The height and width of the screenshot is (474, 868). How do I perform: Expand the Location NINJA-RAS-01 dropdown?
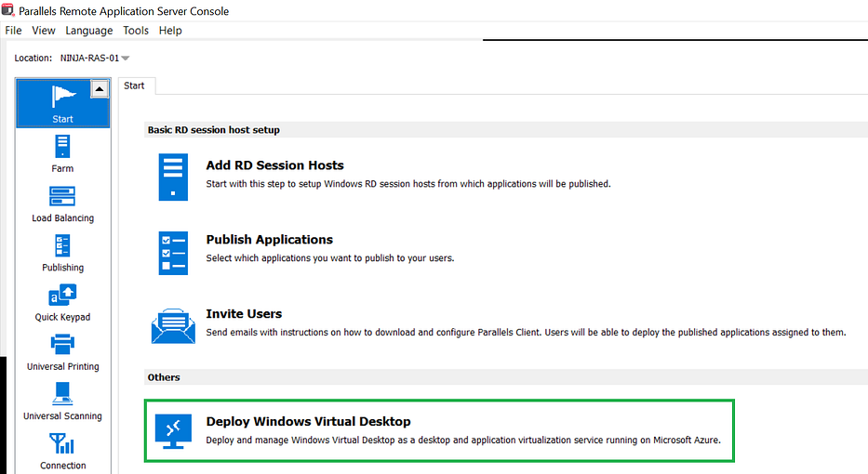(x=125, y=58)
